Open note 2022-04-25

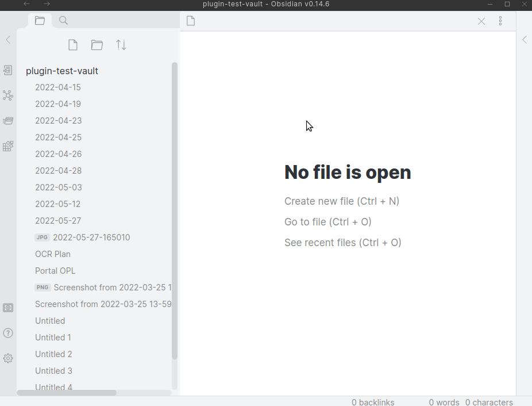[x=59, y=137]
